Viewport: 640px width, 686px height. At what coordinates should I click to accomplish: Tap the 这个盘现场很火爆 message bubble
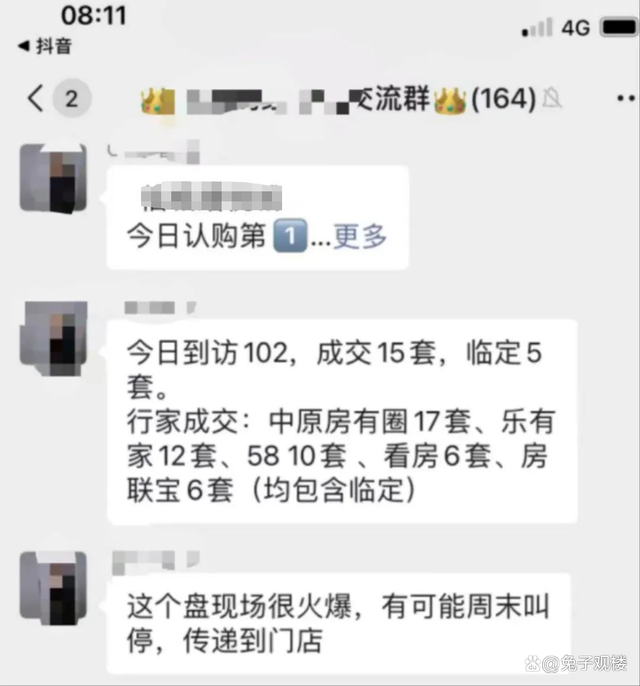point(339,623)
